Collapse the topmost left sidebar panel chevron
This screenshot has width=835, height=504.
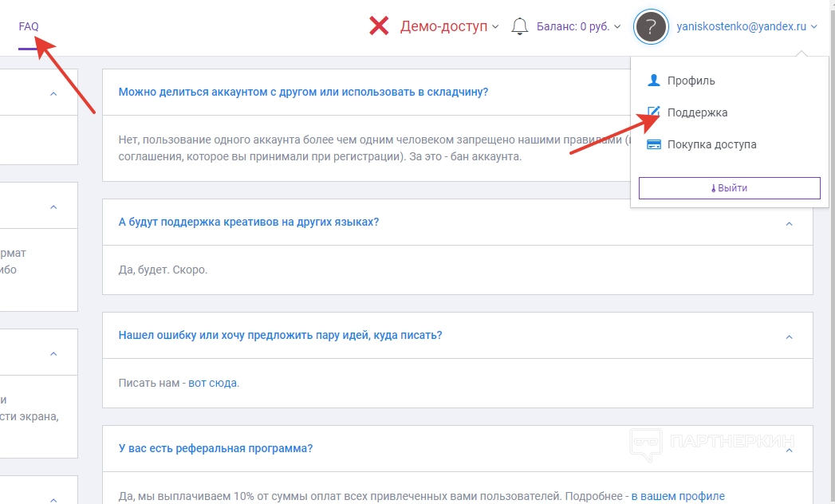click(53, 93)
